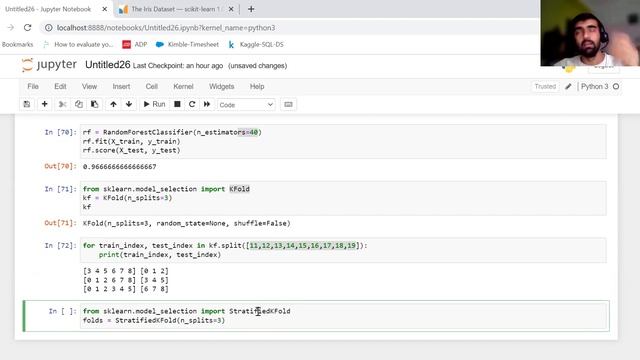This screenshot has height=360, width=640.
Task: Restart the kernel and rerun all cells with the fast-forward icon
Action: pyautogui.click(x=207, y=104)
